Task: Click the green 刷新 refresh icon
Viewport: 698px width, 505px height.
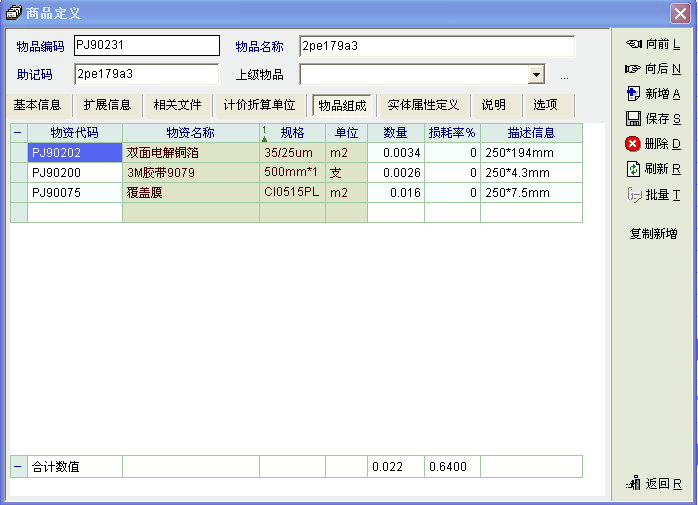Action: click(632, 169)
